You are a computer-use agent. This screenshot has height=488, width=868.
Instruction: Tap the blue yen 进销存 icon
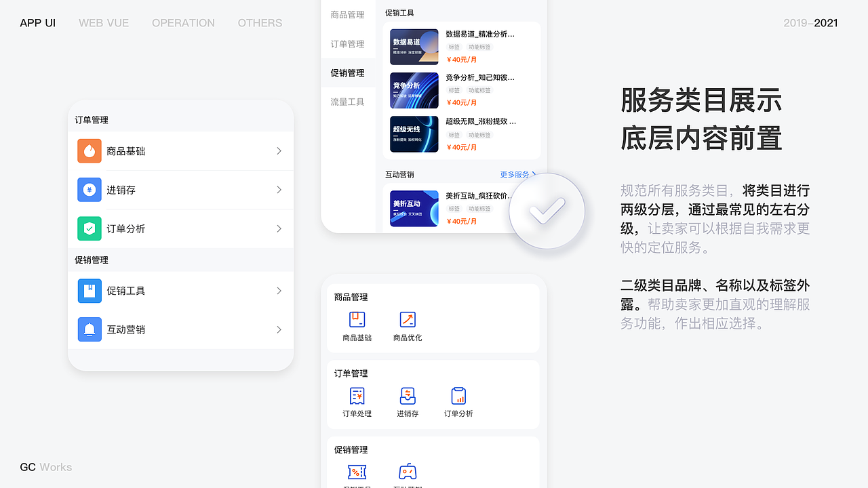click(90, 190)
